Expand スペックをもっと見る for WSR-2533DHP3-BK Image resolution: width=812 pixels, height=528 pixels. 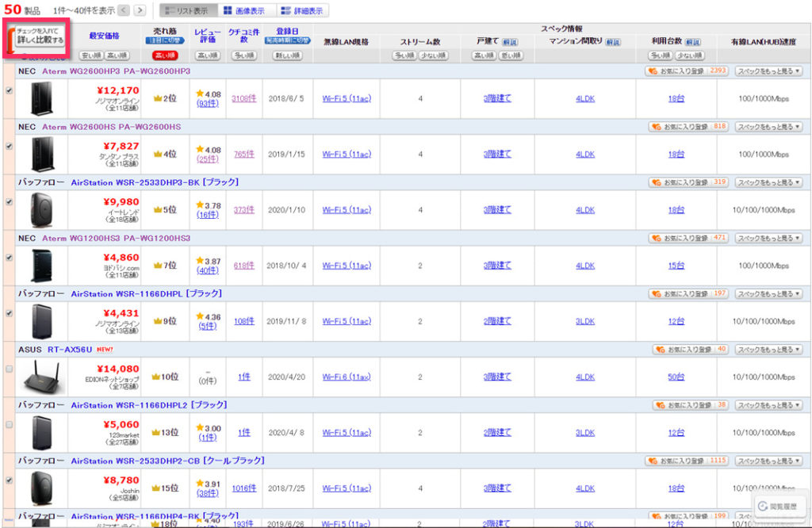(768, 182)
